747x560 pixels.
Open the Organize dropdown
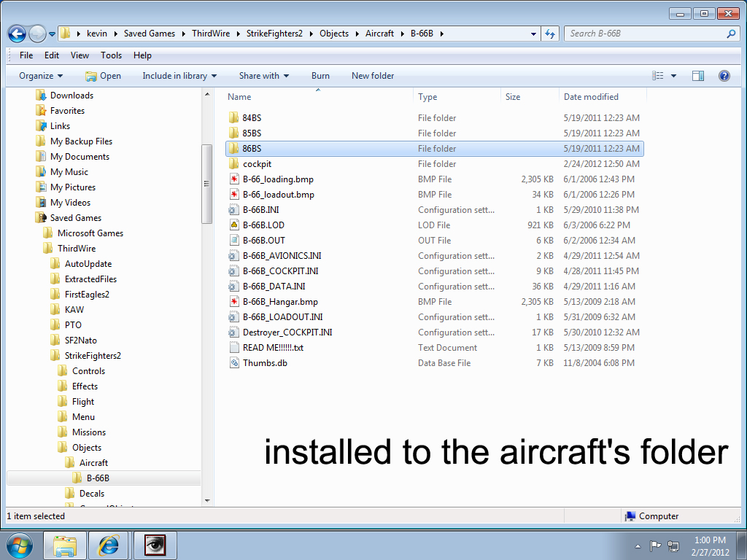(x=41, y=76)
